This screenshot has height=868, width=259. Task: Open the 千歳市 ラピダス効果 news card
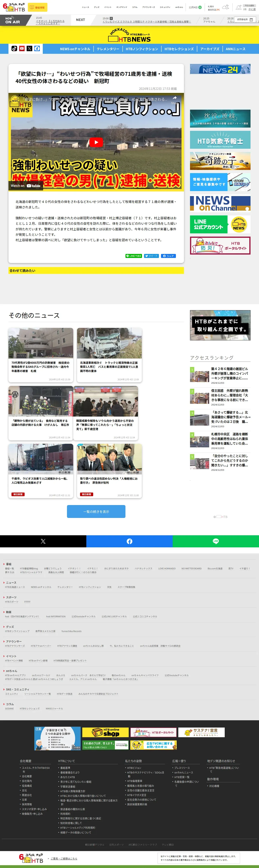(41, 471)
